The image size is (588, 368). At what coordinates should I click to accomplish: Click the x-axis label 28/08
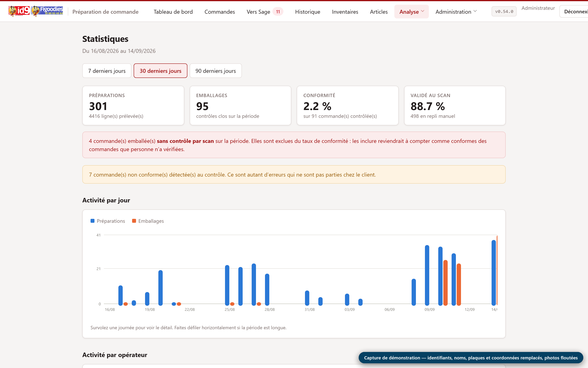pos(269,310)
